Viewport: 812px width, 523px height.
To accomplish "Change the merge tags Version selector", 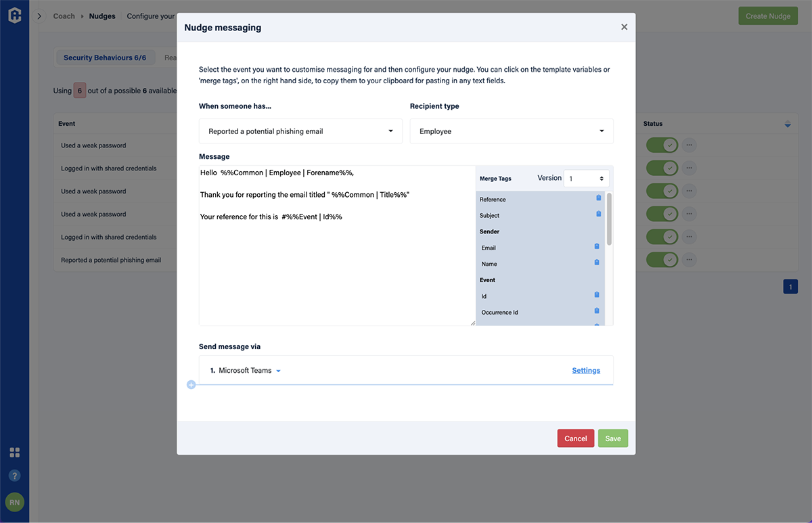I will tap(586, 179).
